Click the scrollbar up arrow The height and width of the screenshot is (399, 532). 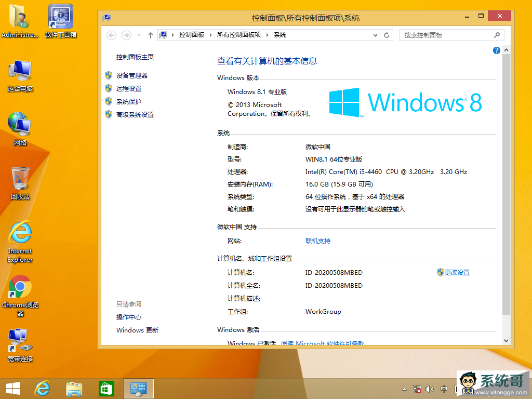pyautogui.click(x=506, y=50)
